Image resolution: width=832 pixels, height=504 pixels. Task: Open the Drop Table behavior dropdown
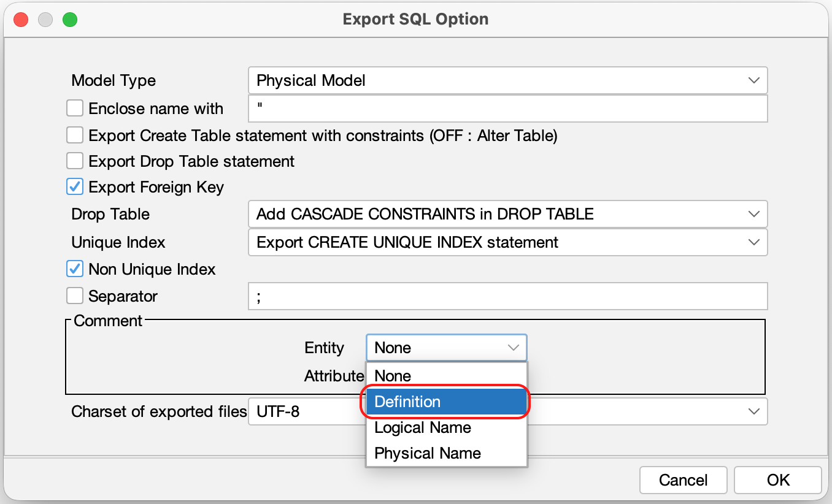507,214
